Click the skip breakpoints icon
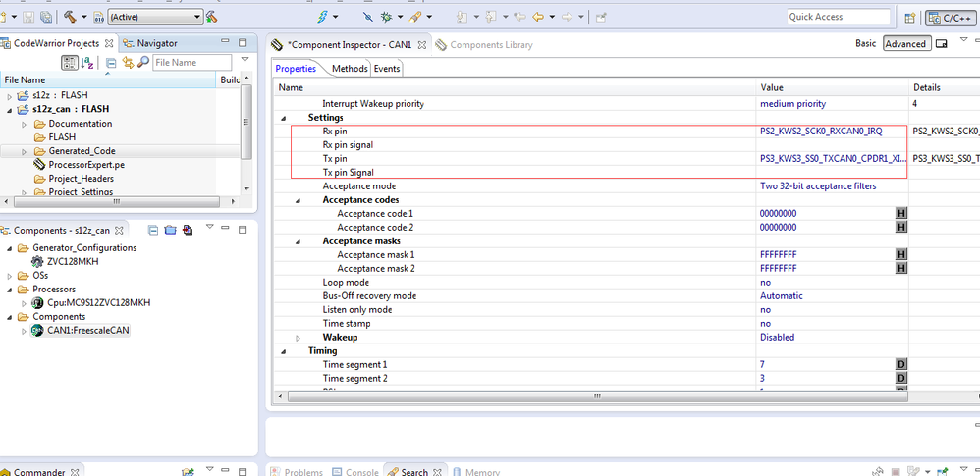This screenshot has height=476, width=980. pyautogui.click(x=367, y=17)
